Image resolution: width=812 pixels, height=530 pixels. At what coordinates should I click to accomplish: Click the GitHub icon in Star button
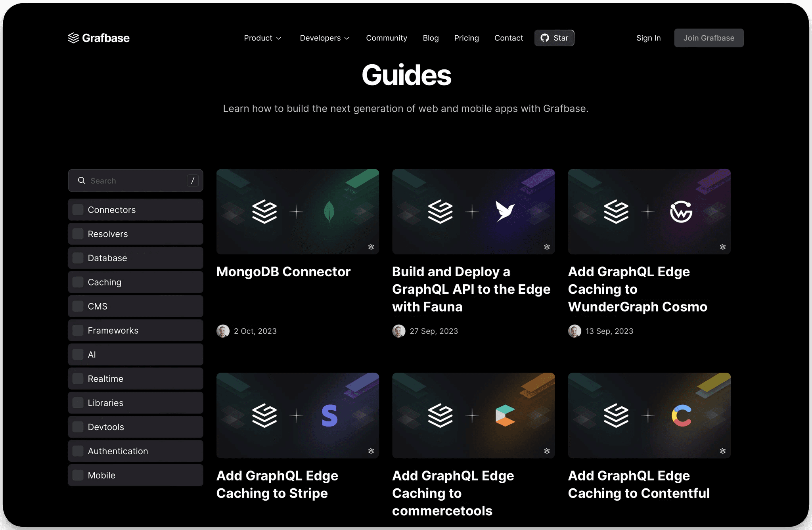tap(545, 38)
